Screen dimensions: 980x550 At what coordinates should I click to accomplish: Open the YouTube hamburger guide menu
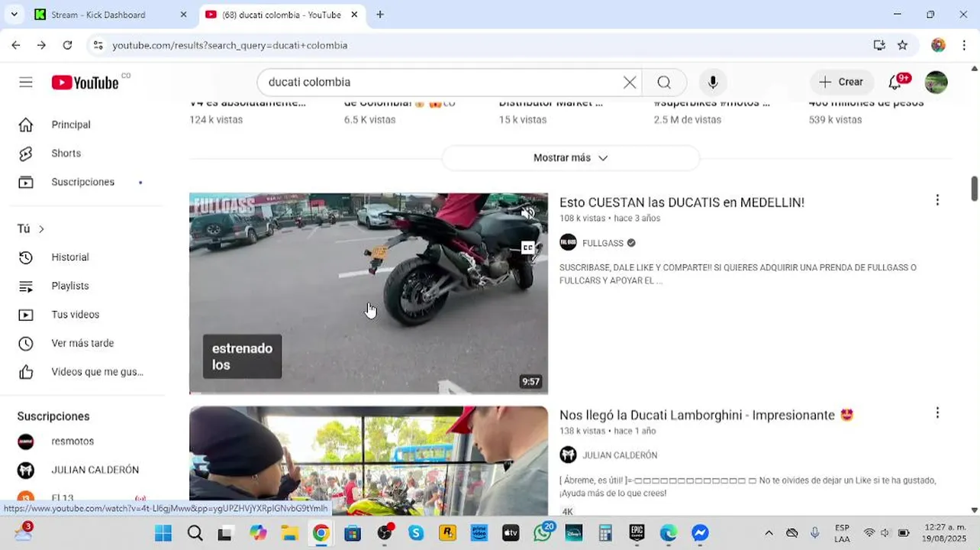coord(26,82)
